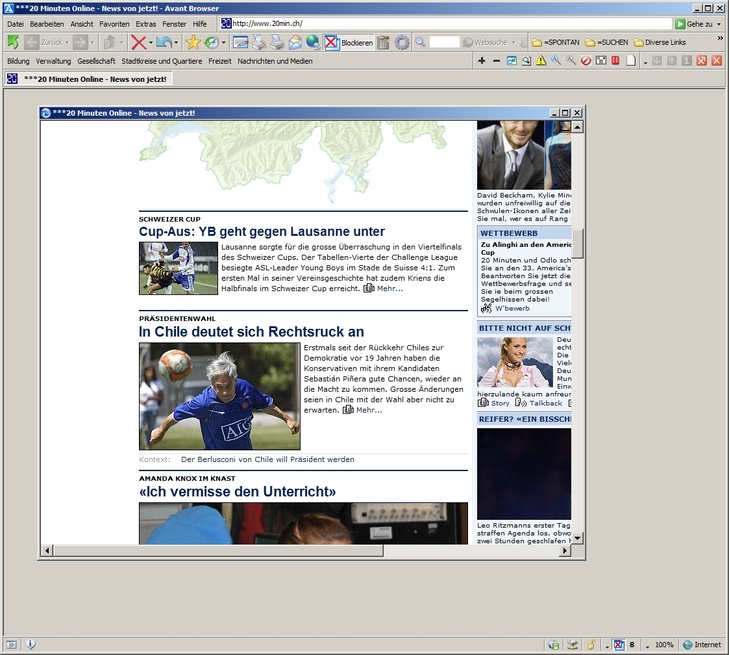Open favorites with the yellow star icon
Screen dimensions: 729x655
(193, 42)
